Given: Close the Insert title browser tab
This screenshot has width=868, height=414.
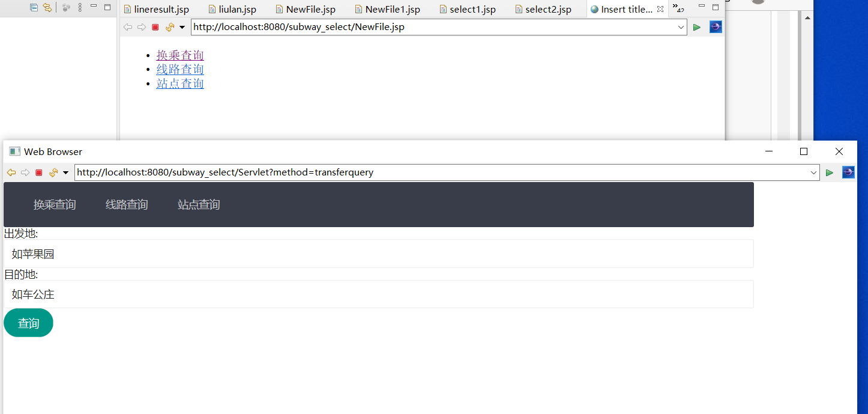Looking at the screenshot, I should [660, 9].
